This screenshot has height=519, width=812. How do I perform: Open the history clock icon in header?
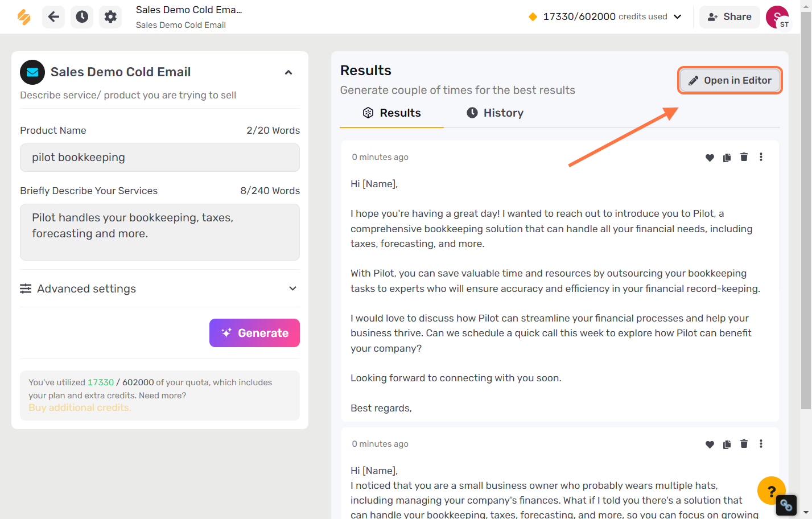[x=82, y=17]
